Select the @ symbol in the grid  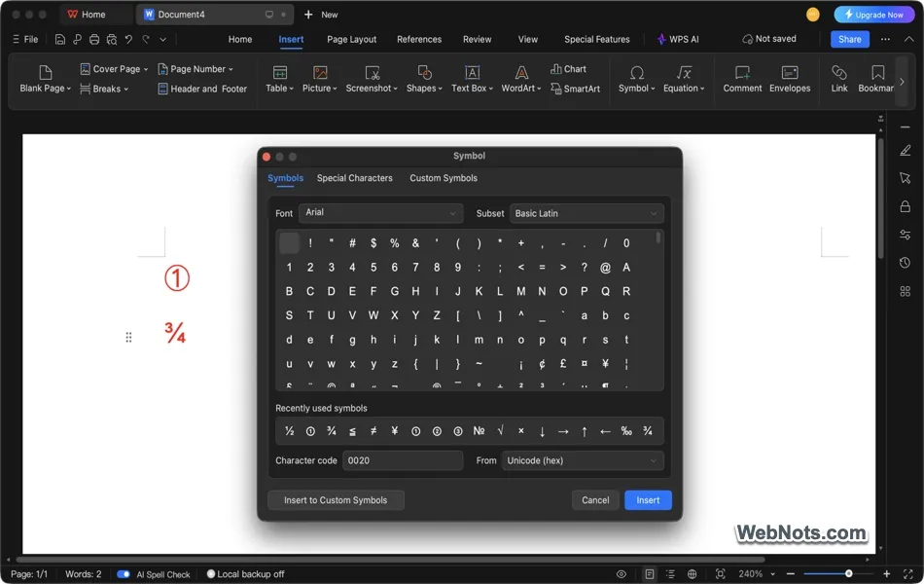[605, 268]
